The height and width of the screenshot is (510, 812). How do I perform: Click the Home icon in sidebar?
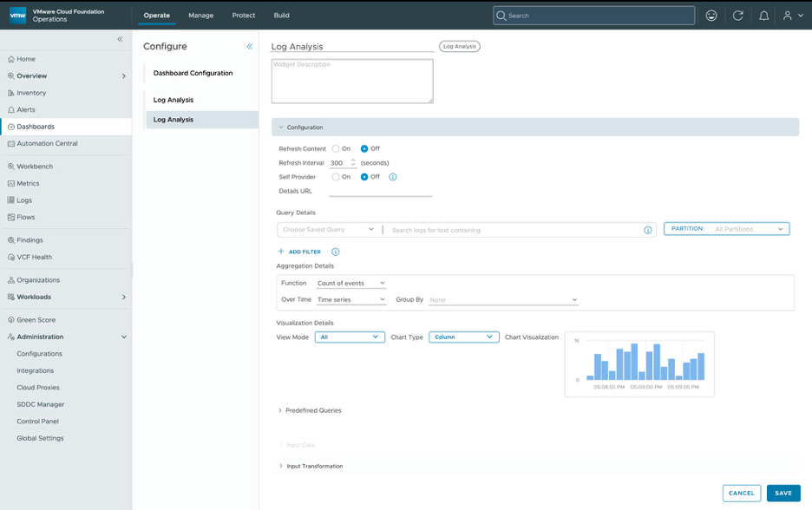[x=11, y=59]
